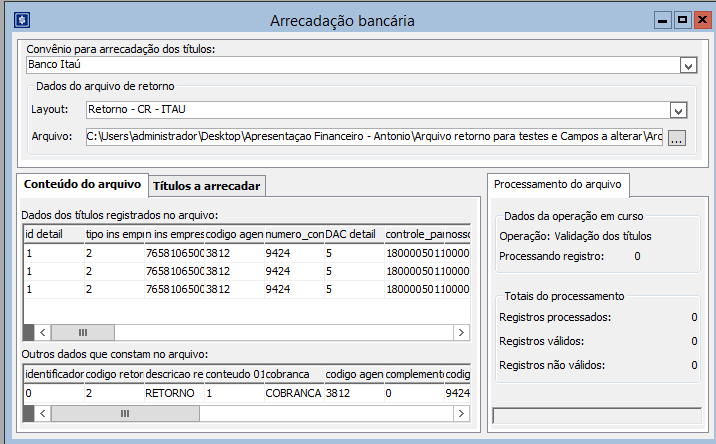Switch to the Títulos a arrecadar tab
Screen dimensions: 716x444
[x=207, y=186]
